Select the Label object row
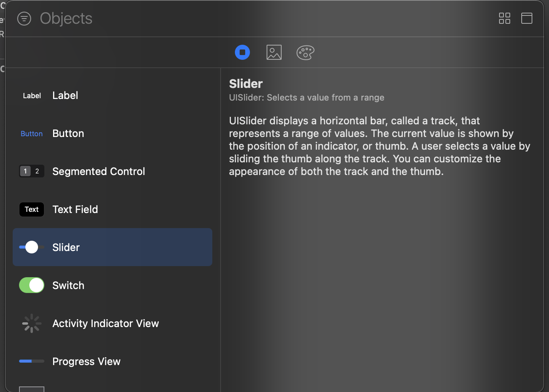 click(112, 95)
